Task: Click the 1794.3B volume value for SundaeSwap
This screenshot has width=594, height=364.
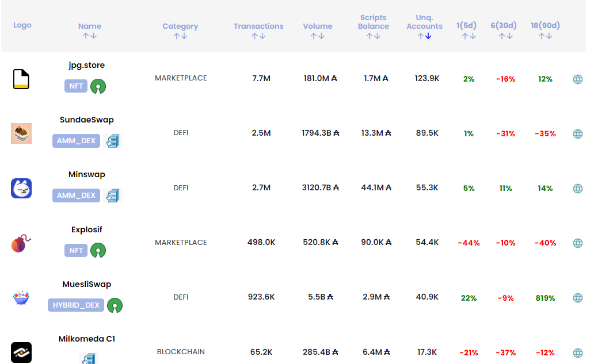Action: click(321, 133)
